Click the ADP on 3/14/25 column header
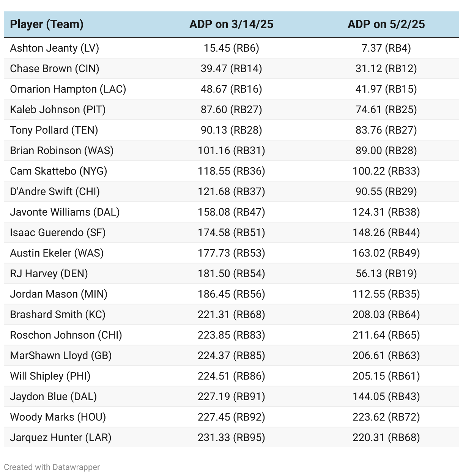This screenshot has height=476, width=463. coord(231,24)
